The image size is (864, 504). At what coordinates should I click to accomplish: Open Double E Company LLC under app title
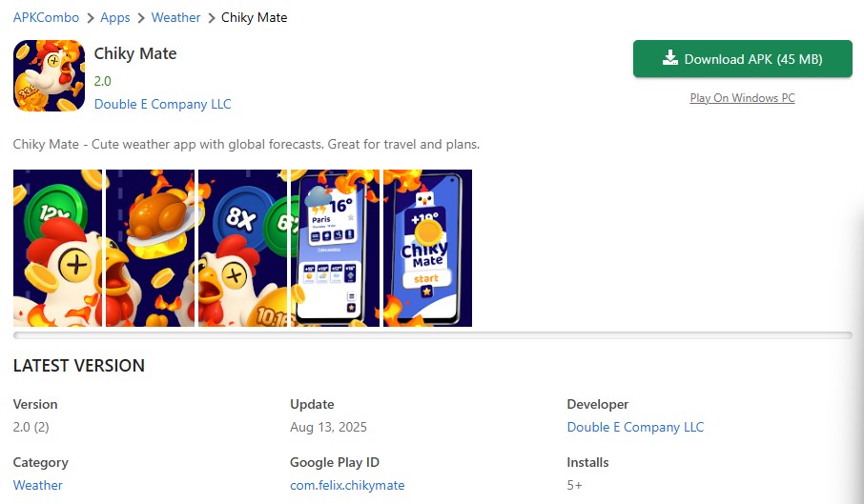click(162, 104)
